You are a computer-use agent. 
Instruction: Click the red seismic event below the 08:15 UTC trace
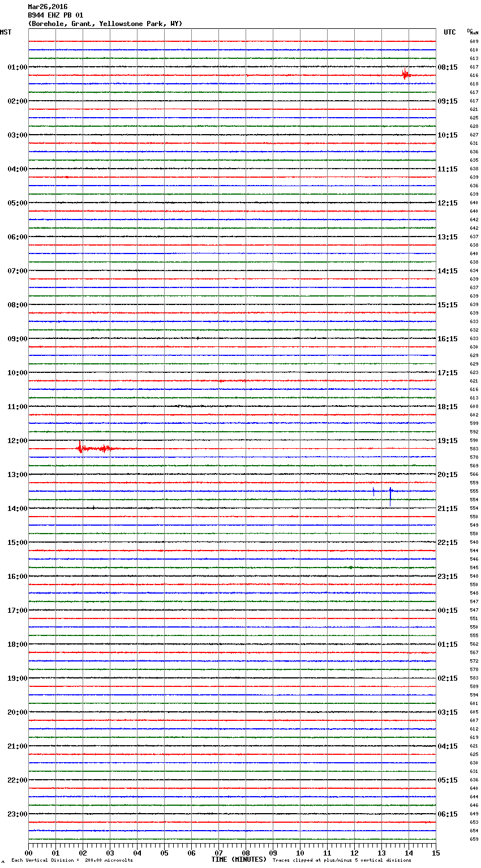405,75
